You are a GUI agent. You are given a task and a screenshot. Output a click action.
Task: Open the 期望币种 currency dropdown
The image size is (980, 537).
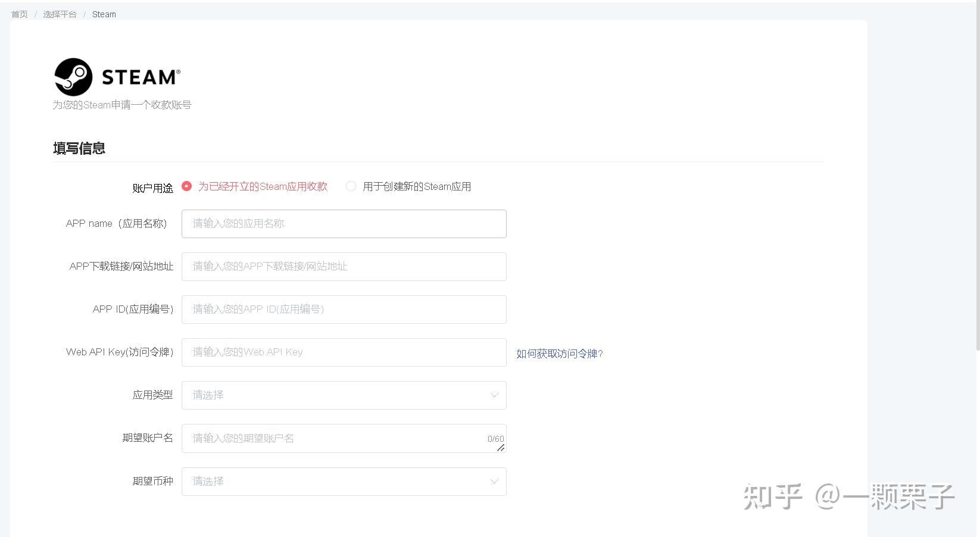pyautogui.click(x=344, y=481)
